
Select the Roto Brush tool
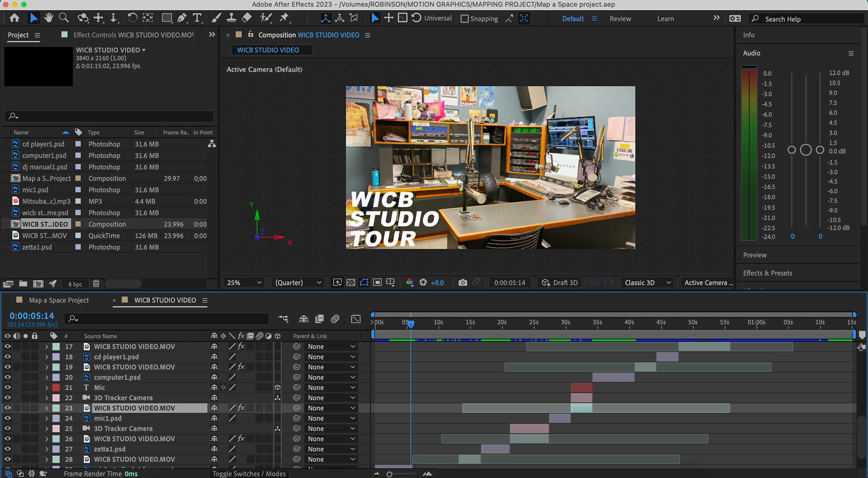tap(266, 18)
